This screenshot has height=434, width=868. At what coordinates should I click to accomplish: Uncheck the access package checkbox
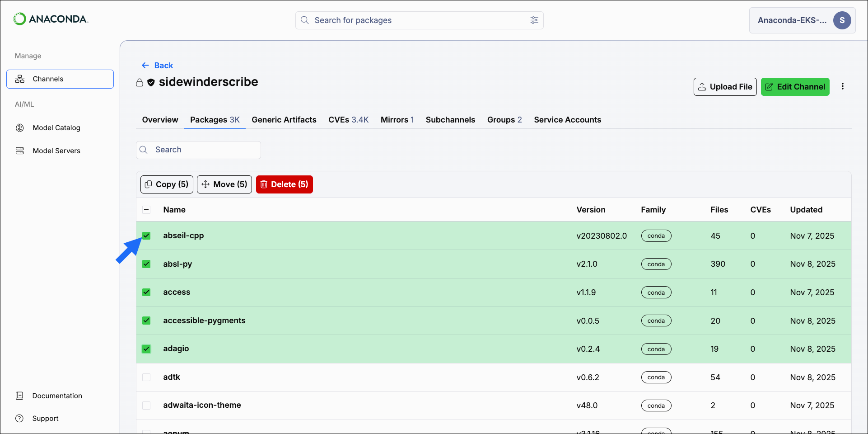pyautogui.click(x=146, y=292)
